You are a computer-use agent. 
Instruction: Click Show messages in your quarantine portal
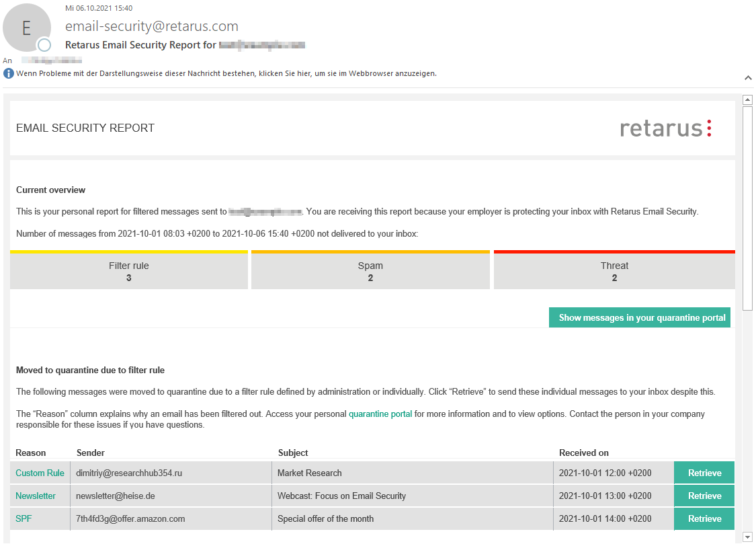[642, 318]
